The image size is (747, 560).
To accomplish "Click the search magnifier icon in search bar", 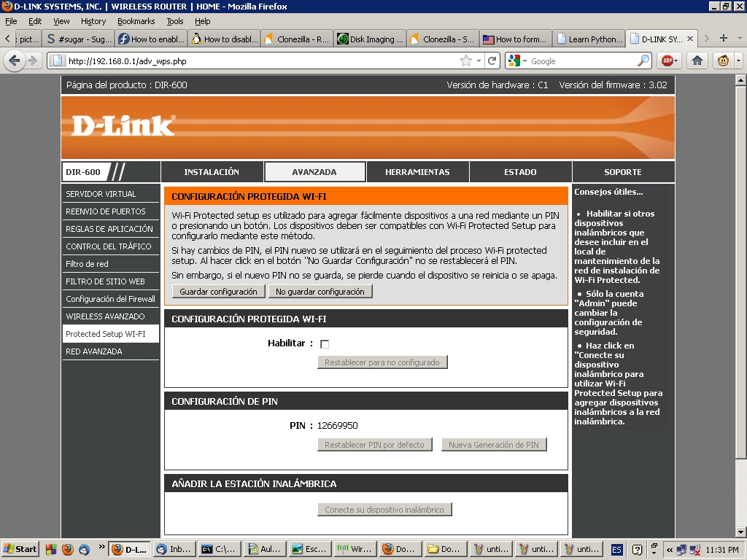I will tap(643, 61).
